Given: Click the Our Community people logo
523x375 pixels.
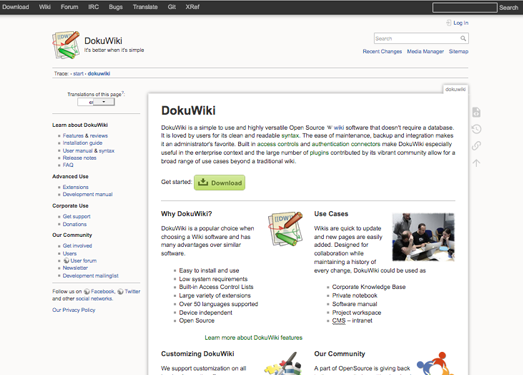Looking at the screenshot, I should pyautogui.click(x=436, y=363).
